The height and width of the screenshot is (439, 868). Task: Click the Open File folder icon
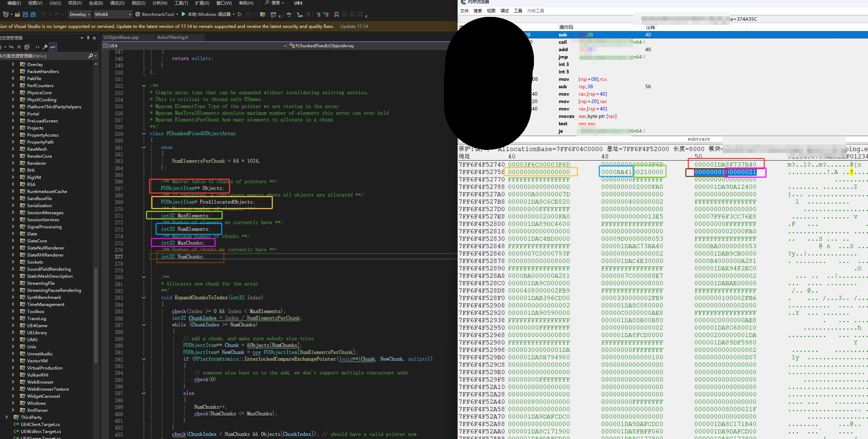point(17,14)
